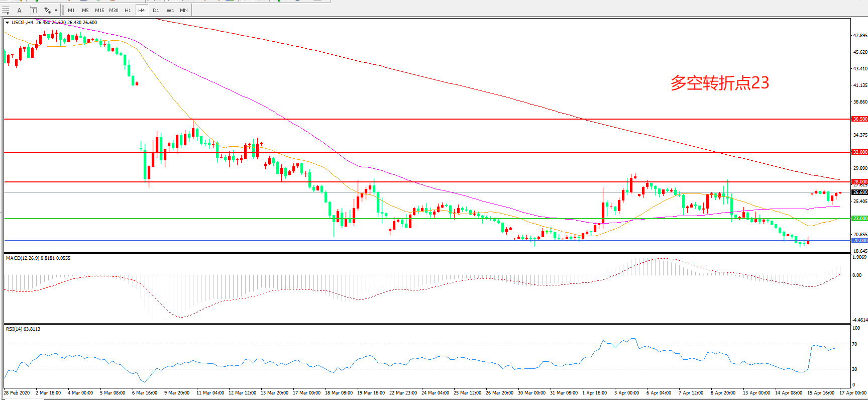This screenshot has width=868, height=400.
Task: Click the 36.500 red price level tag
Action: (859, 119)
